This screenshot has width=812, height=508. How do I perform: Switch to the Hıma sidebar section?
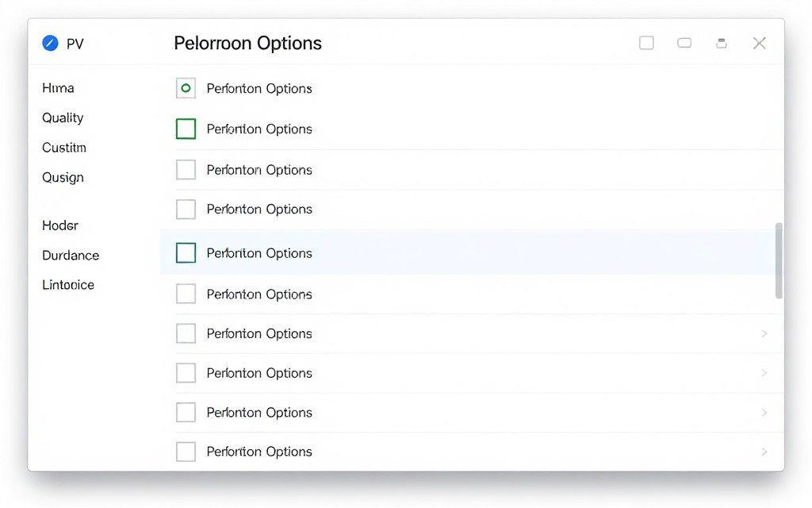click(58, 87)
